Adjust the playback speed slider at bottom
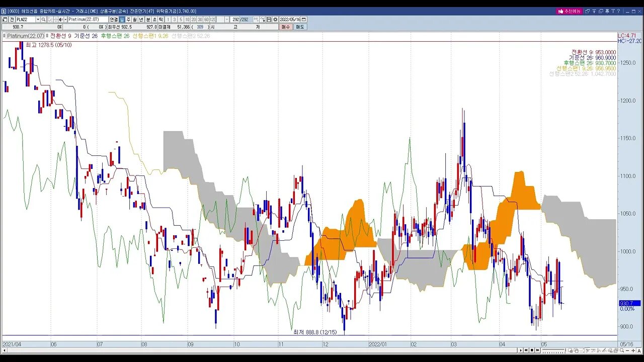The width and height of the screenshot is (644, 362). point(554,350)
